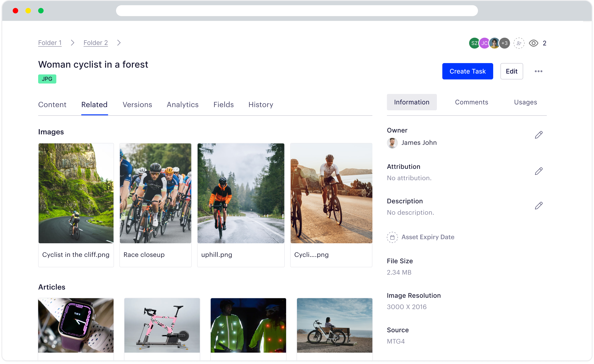
Task: Click the browser address bar
Action: point(297,11)
